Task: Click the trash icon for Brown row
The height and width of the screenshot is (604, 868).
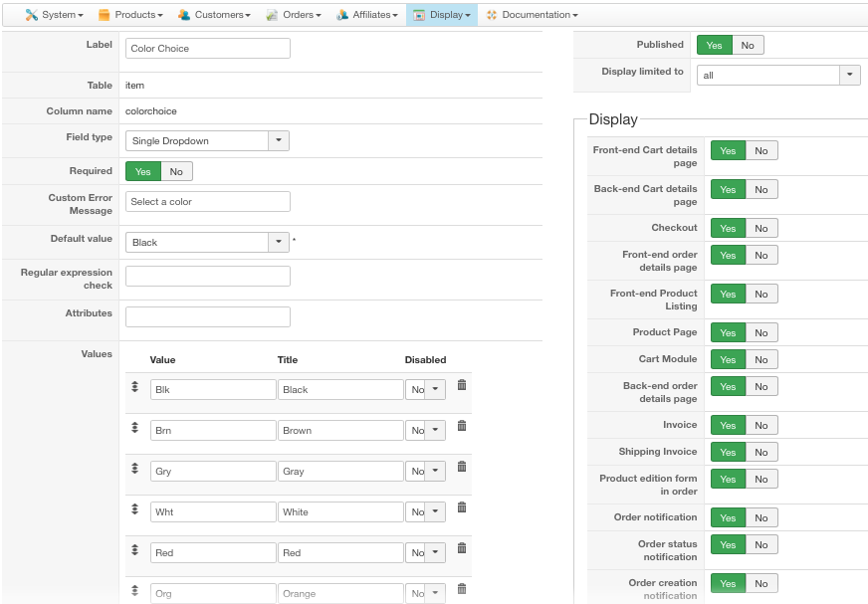Action: 462,426
